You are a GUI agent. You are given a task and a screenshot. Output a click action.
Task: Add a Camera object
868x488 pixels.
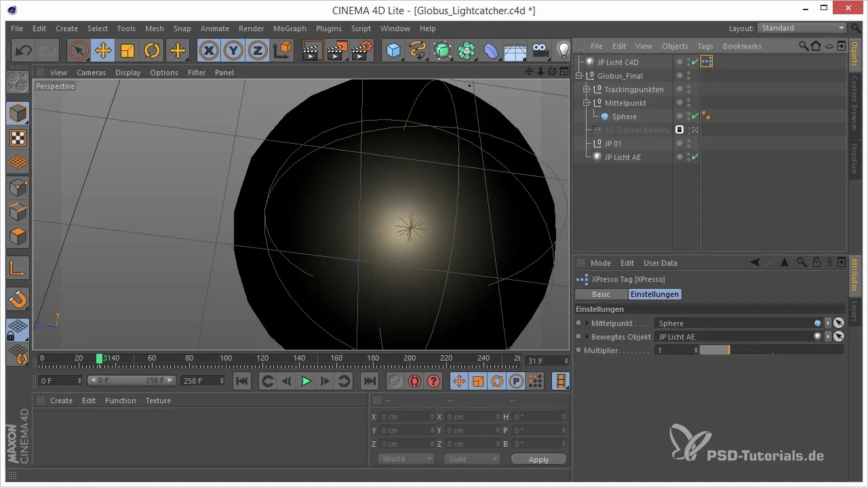540,50
